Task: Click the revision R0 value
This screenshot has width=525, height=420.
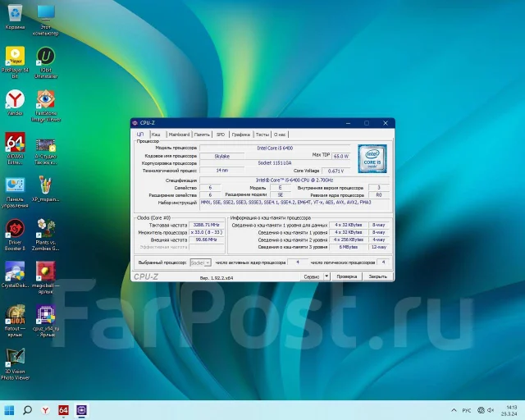Action: pos(379,195)
